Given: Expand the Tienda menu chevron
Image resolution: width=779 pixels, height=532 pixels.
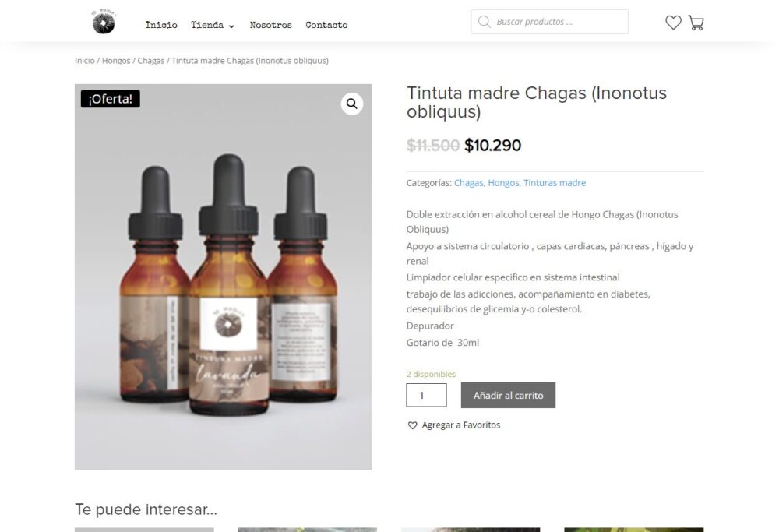Looking at the screenshot, I should 231,26.
